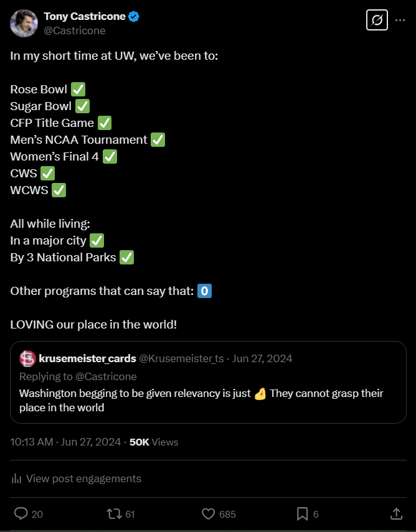Click the @Krusemeister_ts handle in quote
416x532 pixels.
(x=181, y=358)
